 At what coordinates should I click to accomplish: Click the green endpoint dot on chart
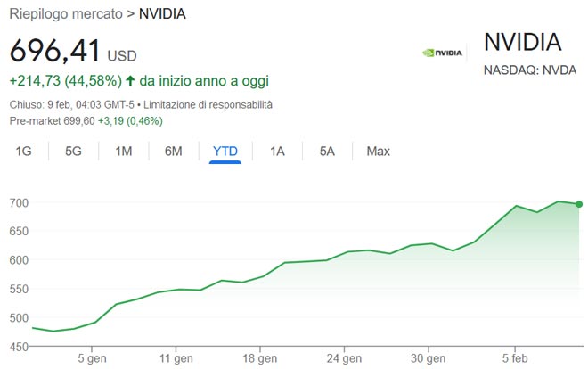click(x=579, y=204)
